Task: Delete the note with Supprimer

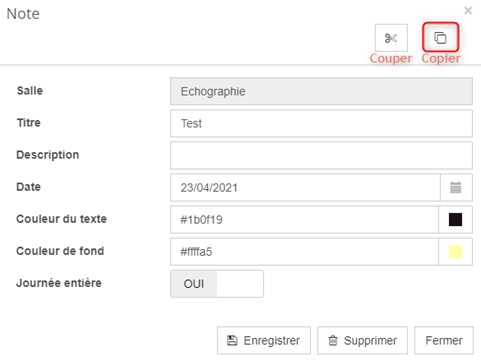Action: pyautogui.click(x=362, y=340)
